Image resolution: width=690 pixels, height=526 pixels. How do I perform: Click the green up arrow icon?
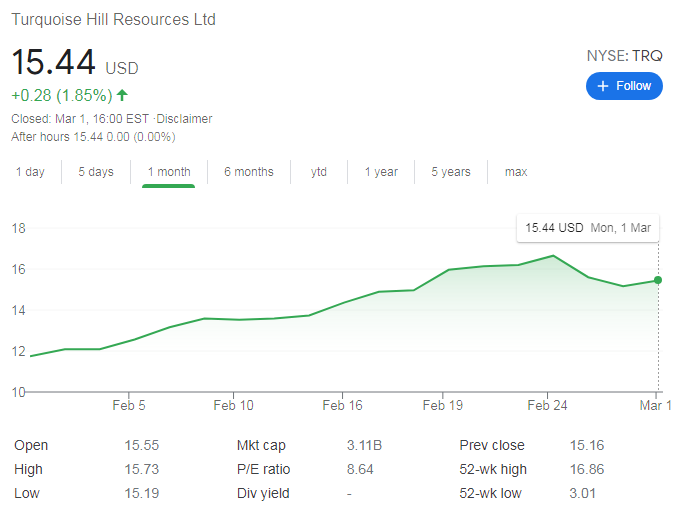[x=122, y=95]
